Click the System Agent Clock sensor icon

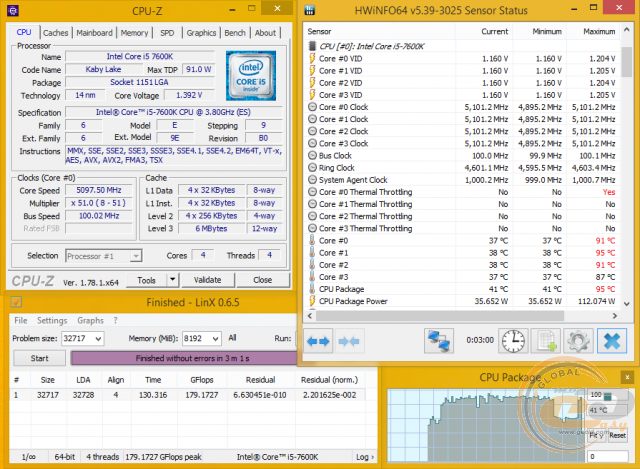[312, 180]
